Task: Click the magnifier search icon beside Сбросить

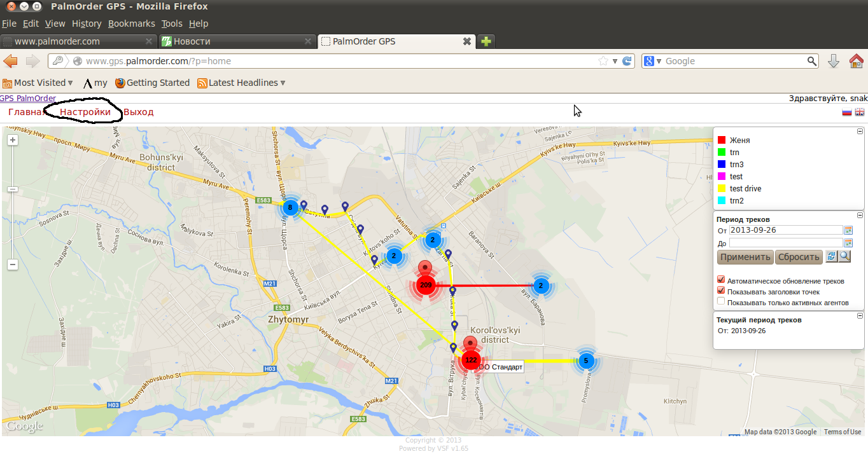Action: tap(844, 256)
